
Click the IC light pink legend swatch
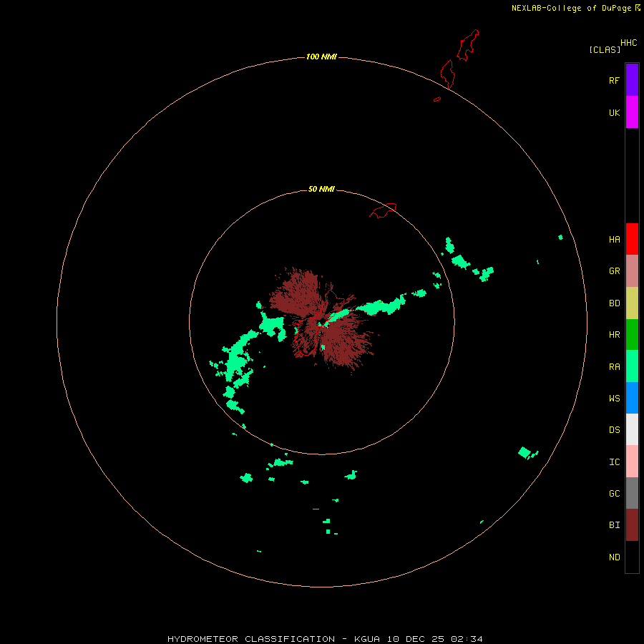(632, 462)
